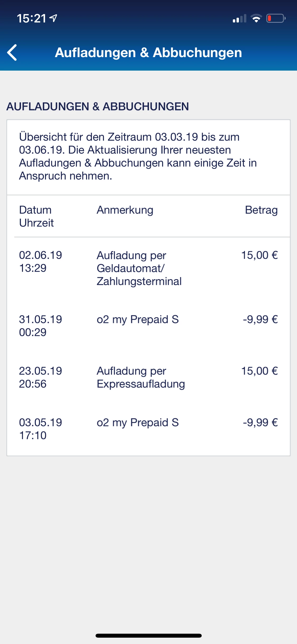Tap the Übersicht für den Zeitraum info text
This screenshot has height=644, width=297.
(x=137, y=156)
